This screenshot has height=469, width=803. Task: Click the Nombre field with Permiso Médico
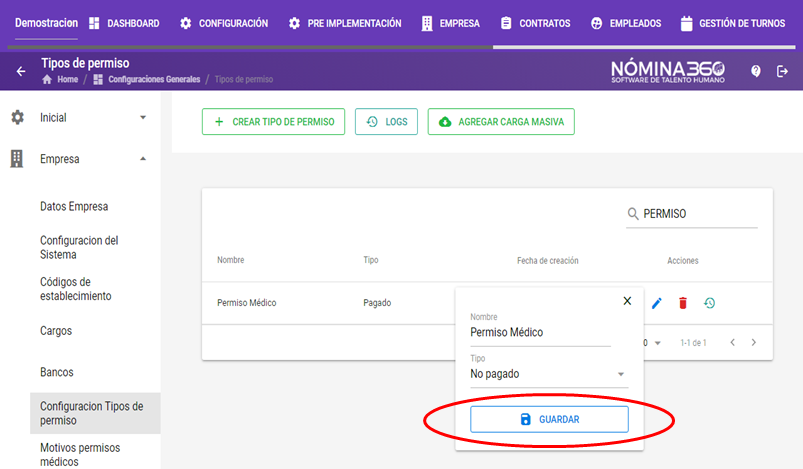pyautogui.click(x=540, y=332)
